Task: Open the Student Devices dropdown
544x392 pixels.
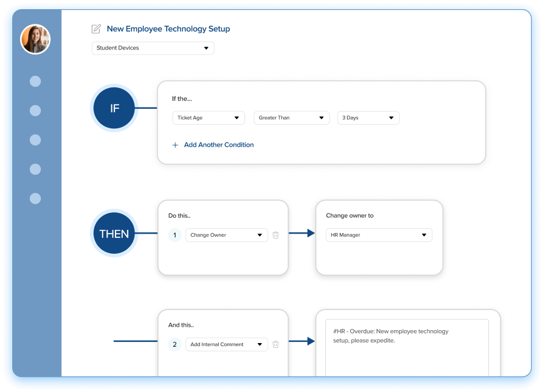Action: pos(153,48)
